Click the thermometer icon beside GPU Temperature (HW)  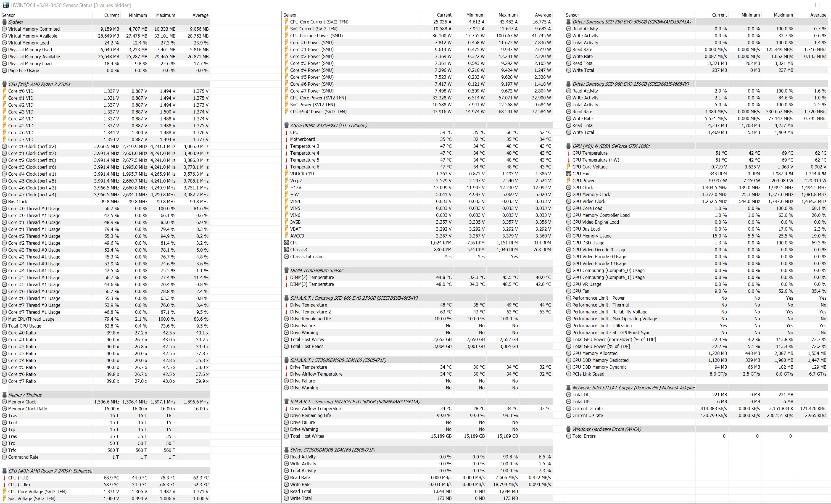568,160
